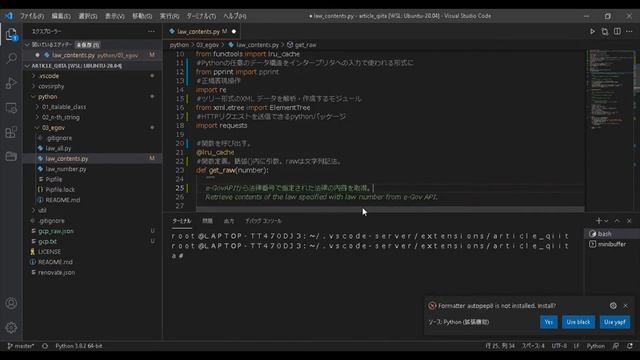Image resolution: width=640 pixels, height=360 pixels.
Task: Click the UTF-8 encoding in status bar
Action: [x=559, y=346]
